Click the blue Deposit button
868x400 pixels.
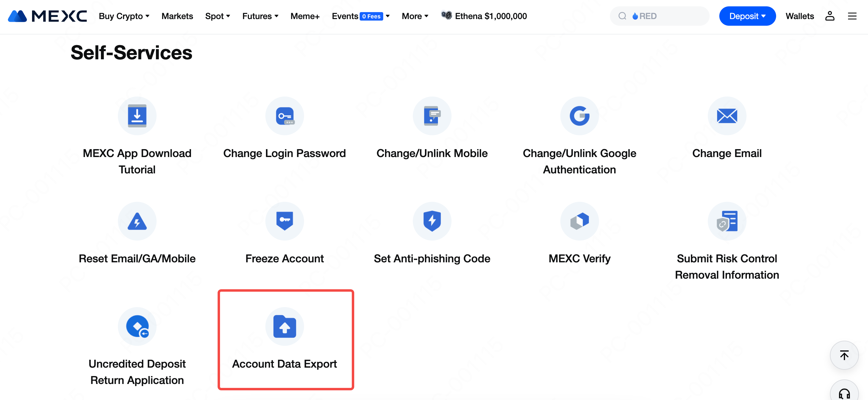747,16
